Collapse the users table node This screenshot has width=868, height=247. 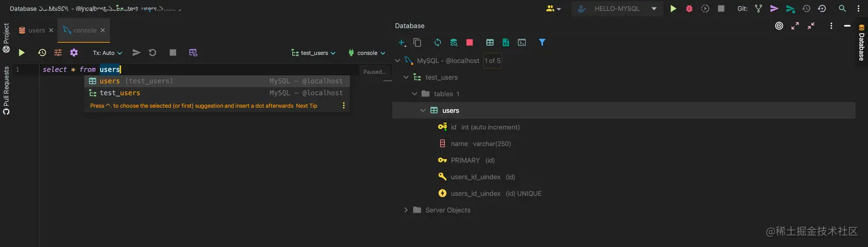click(423, 111)
